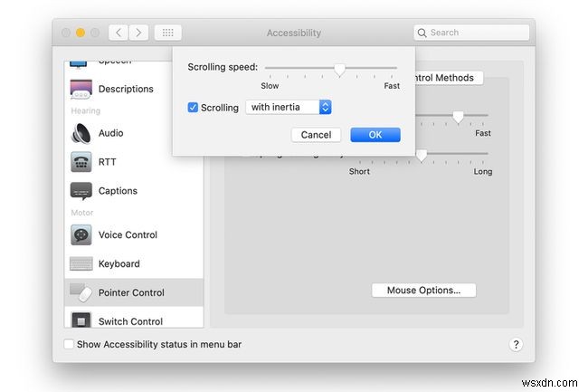Viewport: 588px width, 392px height.
Task: Click the Descriptions icon in sidebar
Action: pos(81,89)
